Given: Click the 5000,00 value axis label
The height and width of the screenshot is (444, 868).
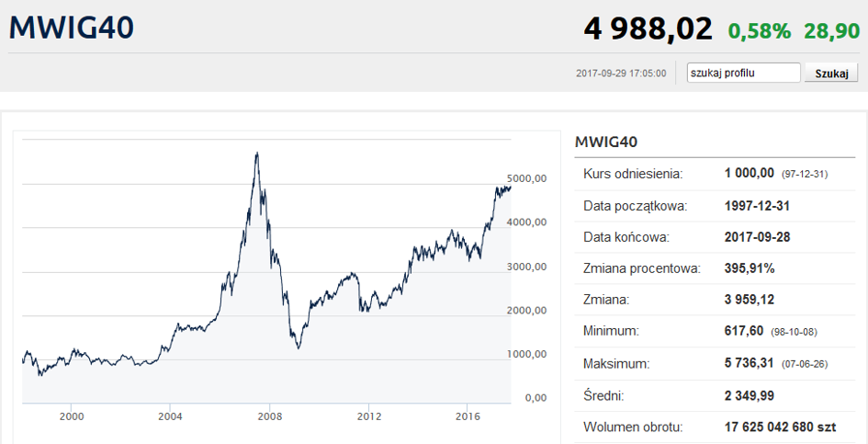Looking at the screenshot, I should [527, 178].
